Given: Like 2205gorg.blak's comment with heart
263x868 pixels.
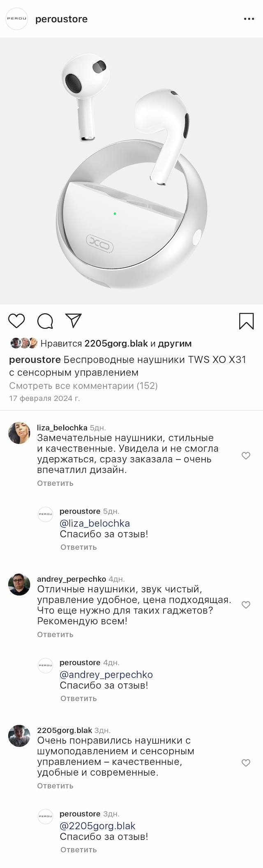Looking at the screenshot, I should pos(246,762).
